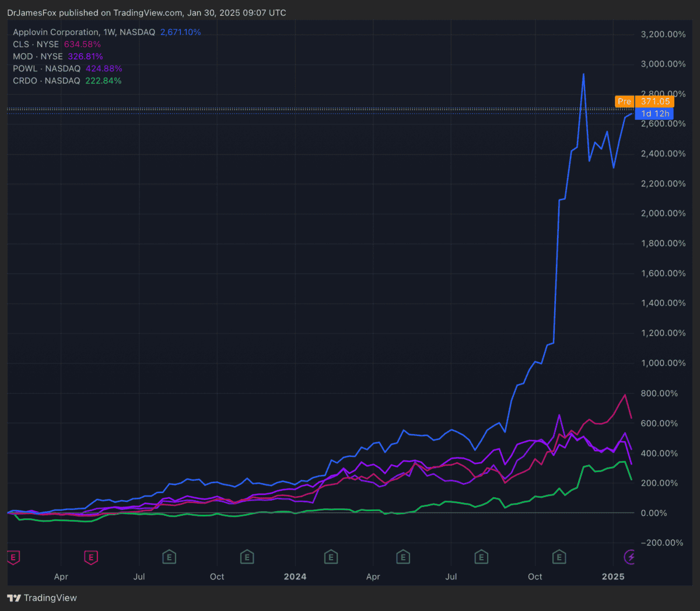Click the 2024 label on the time axis
The height and width of the screenshot is (611, 700).
(x=295, y=577)
